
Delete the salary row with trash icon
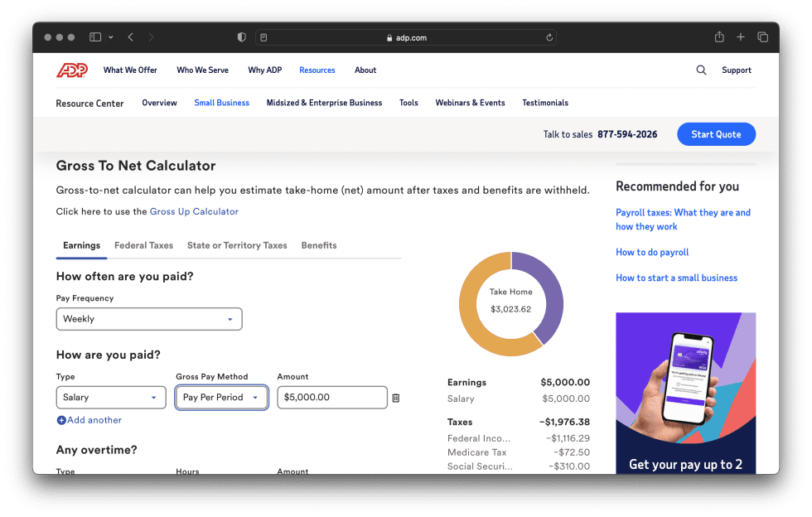click(x=396, y=398)
